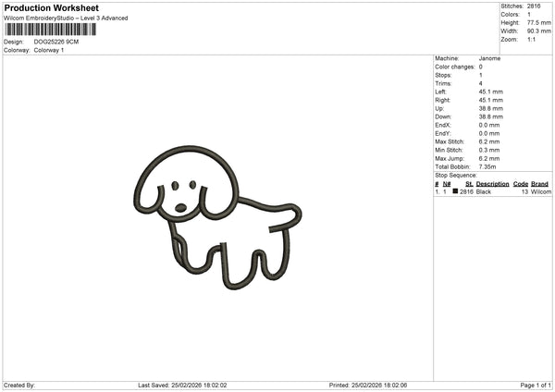Click the Machine value Janome

pyautogui.click(x=490, y=58)
